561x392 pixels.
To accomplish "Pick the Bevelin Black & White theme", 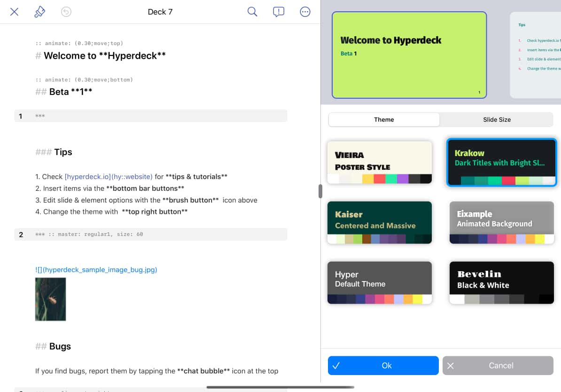I will pyautogui.click(x=502, y=282).
